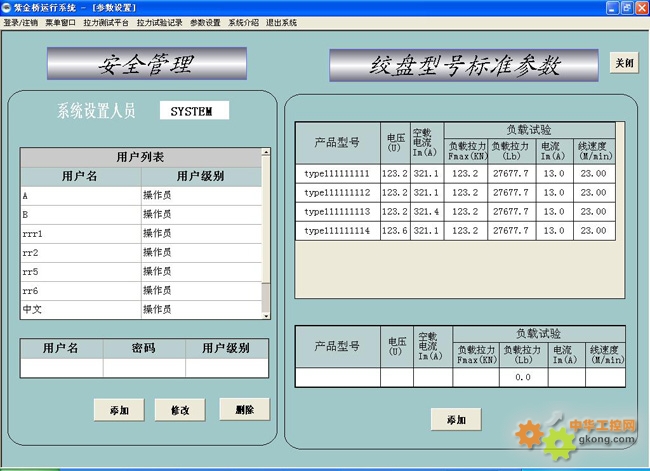650x471 pixels.
Task: Select user rr6 in user list
Action: coord(81,291)
